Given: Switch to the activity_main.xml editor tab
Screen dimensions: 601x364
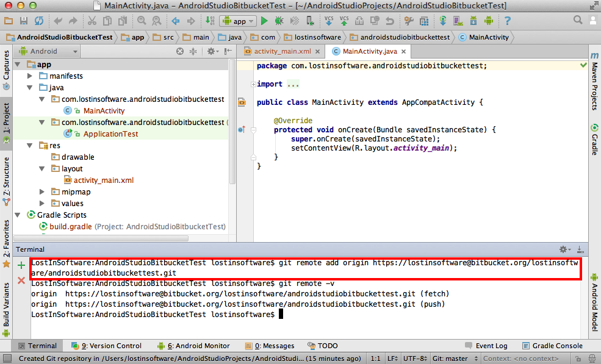Looking at the screenshot, I should 282,51.
